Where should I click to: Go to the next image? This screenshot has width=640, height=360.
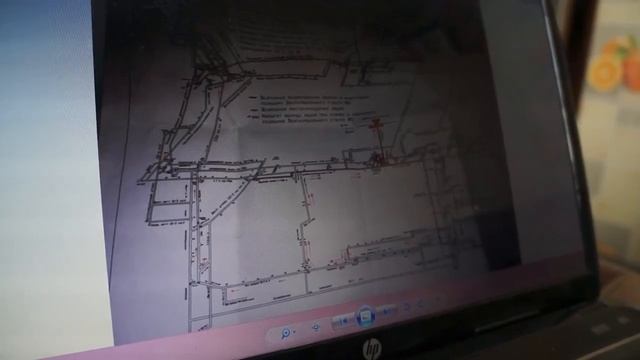pos(387,311)
